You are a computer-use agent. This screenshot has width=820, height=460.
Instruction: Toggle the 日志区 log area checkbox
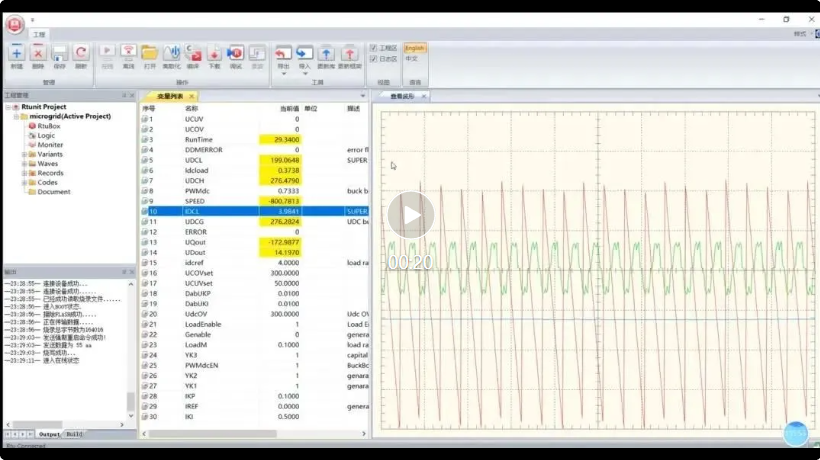click(374, 59)
